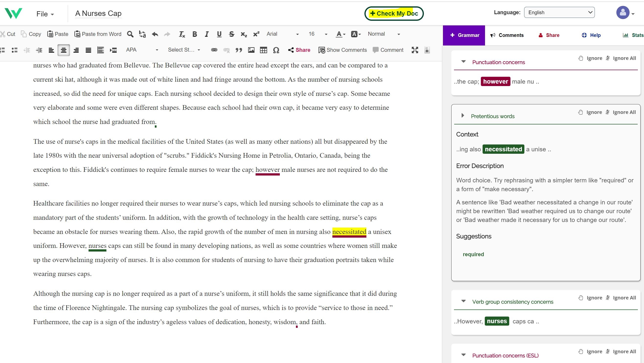
Task: Open the Arial font dropdown
Action: [x=282, y=34]
